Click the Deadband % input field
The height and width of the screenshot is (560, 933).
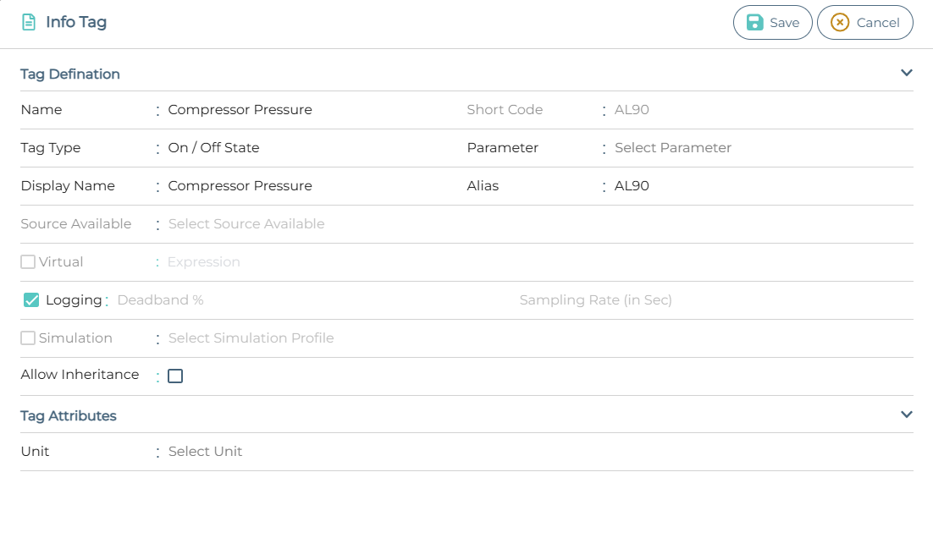coord(161,300)
